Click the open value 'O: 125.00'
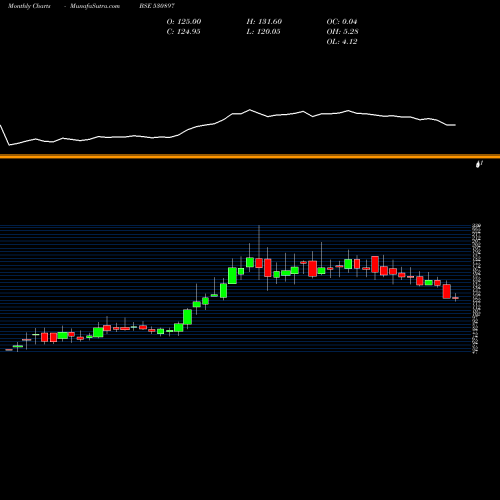The height and width of the screenshot is (500, 500). click(x=184, y=22)
